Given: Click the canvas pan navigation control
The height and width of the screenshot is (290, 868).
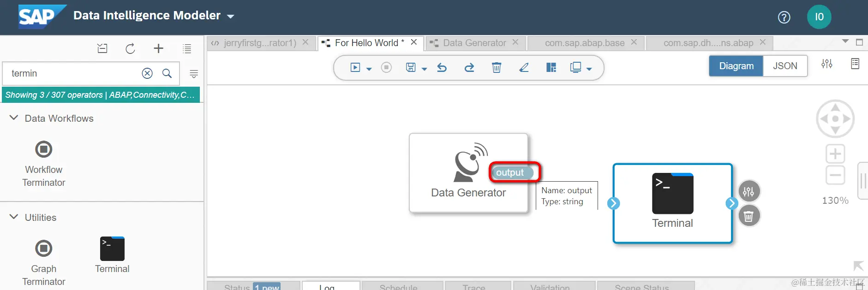Looking at the screenshot, I should pos(835,118).
